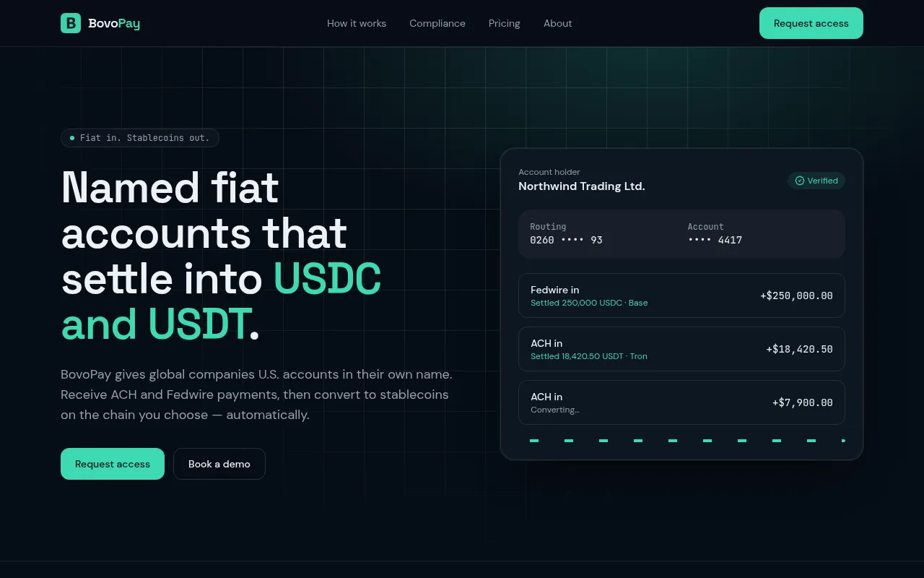Click the headline words "USDC"
The image size is (924, 578).
[327, 280]
